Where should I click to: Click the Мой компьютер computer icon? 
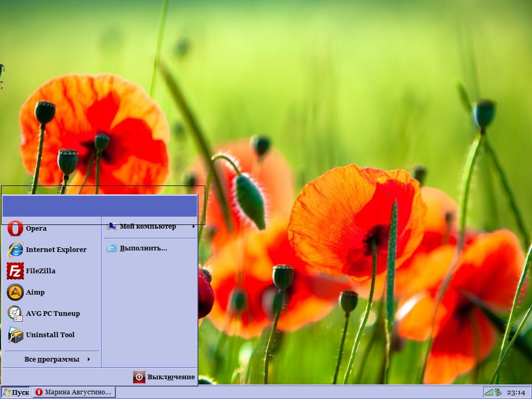coord(111,227)
